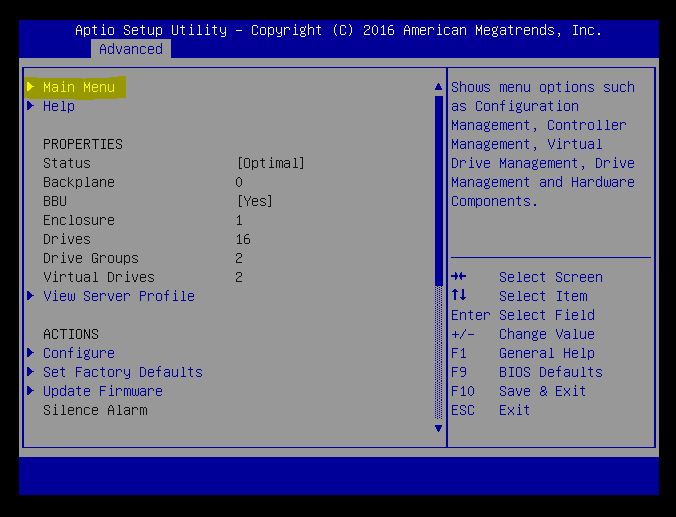This screenshot has height=517, width=676.
Task: Click the arrow beside Main Menu
Action: coord(31,87)
